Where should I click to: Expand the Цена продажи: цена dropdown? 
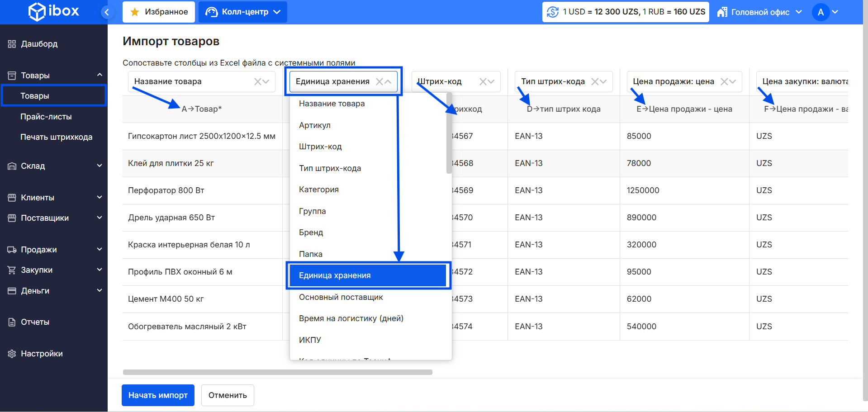tap(732, 82)
